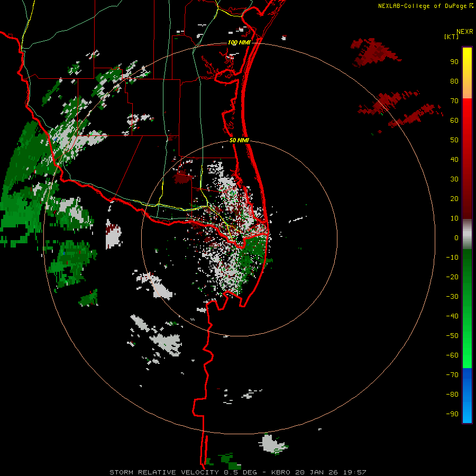This screenshot has width=476, height=476.
Task: Click the -80 value on velocity scale
Action: coord(452,395)
